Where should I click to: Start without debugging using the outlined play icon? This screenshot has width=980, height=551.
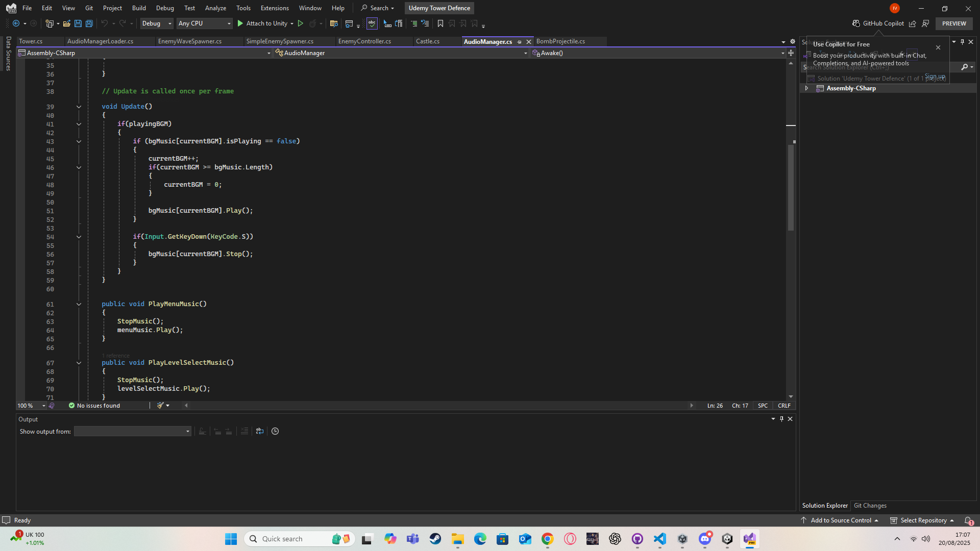(x=301, y=23)
